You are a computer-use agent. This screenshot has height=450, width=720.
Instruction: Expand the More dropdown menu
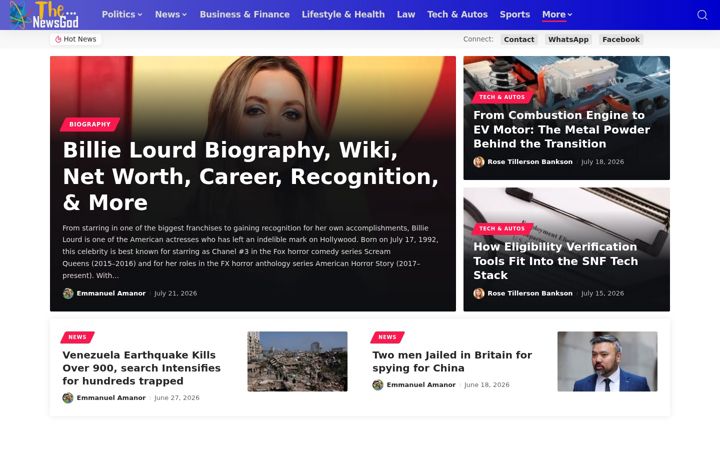[557, 15]
